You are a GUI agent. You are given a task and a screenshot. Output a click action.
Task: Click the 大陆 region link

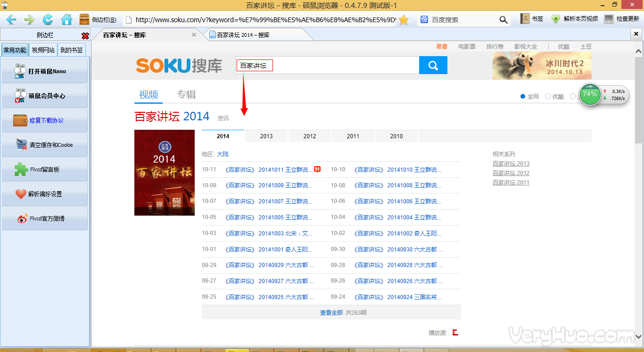click(x=223, y=154)
